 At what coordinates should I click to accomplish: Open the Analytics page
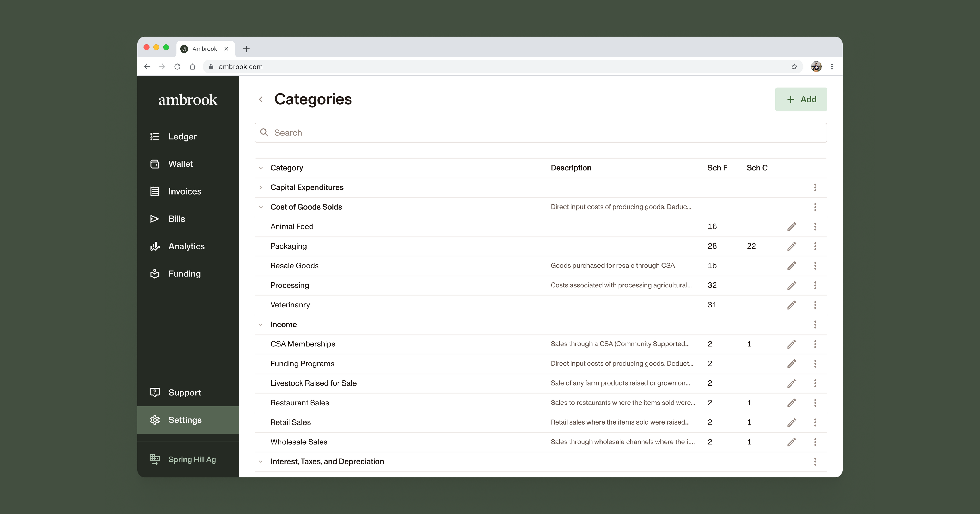(x=186, y=246)
